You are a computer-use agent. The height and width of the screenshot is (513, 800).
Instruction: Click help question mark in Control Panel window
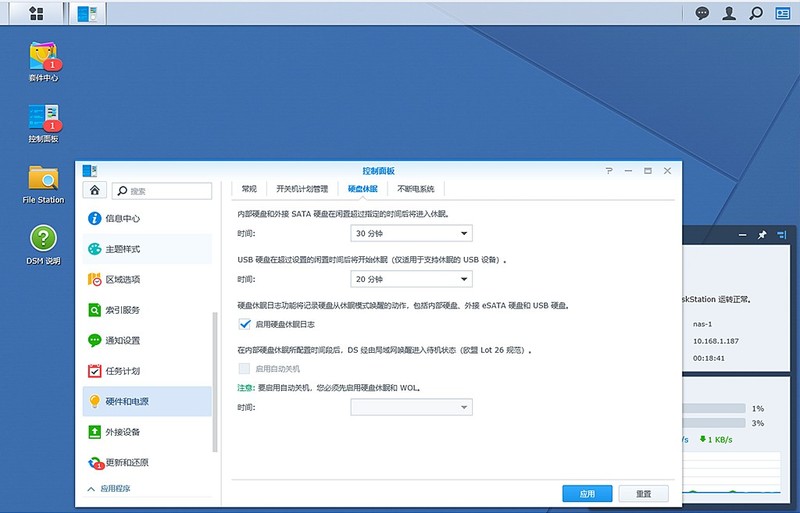pos(609,171)
